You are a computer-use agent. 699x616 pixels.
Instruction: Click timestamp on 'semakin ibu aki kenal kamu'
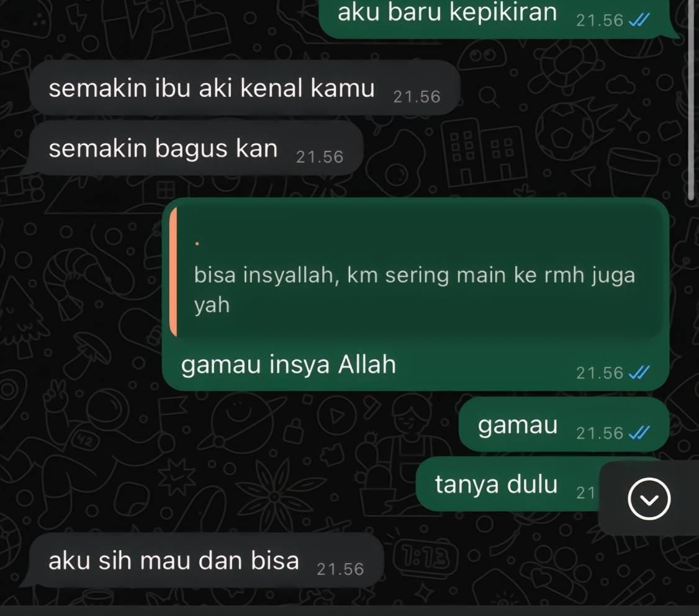[417, 97]
